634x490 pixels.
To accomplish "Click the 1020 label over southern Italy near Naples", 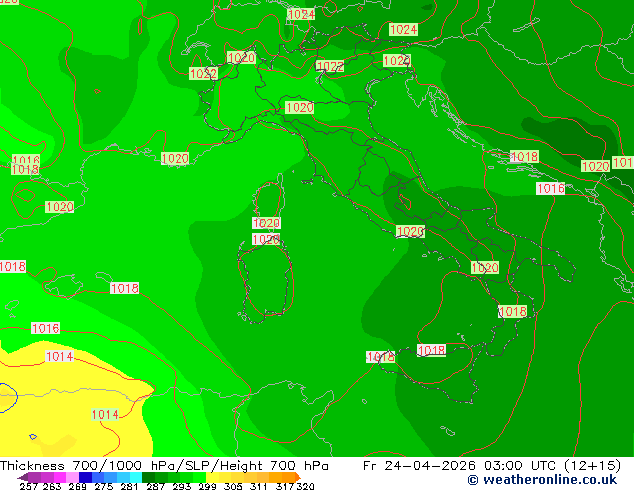I will coord(485,268).
